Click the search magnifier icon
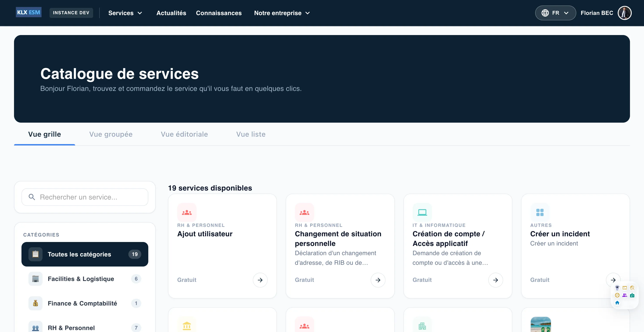The height and width of the screenshot is (332, 644). pyautogui.click(x=32, y=197)
